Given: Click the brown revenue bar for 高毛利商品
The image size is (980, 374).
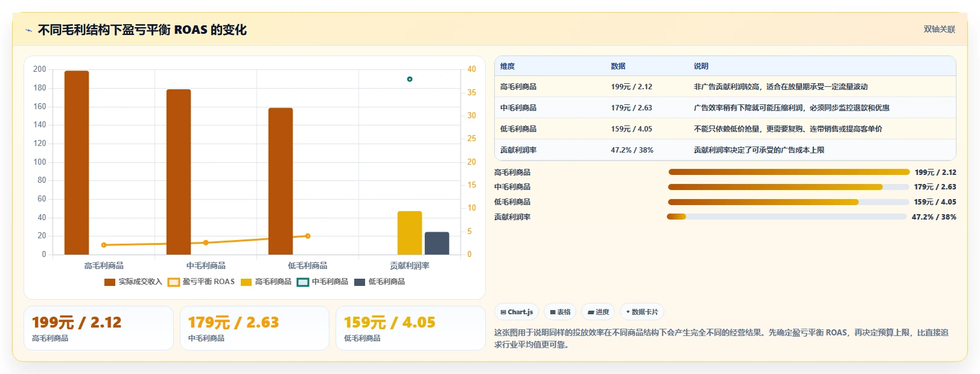Looking at the screenshot, I should [77, 162].
